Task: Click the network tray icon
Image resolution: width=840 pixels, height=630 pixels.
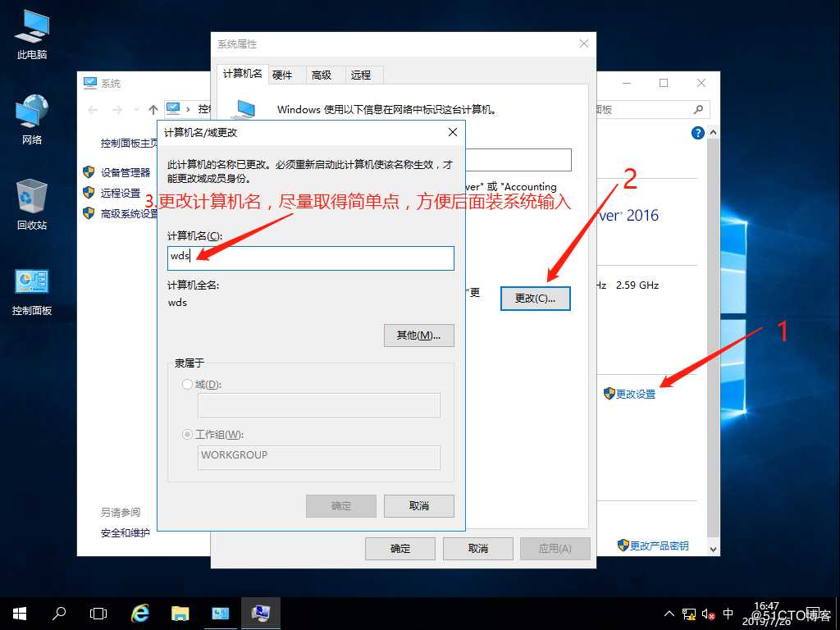Action: tap(688, 614)
